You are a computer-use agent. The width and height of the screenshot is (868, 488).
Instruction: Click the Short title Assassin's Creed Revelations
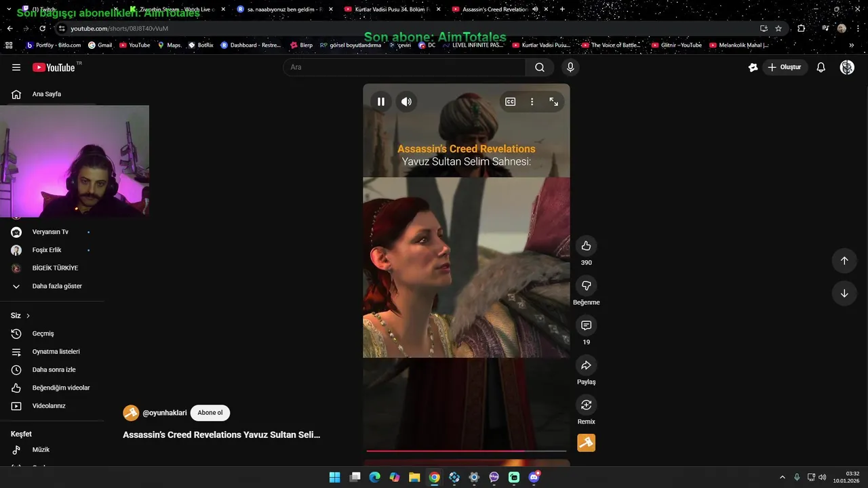(x=221, y=434)
